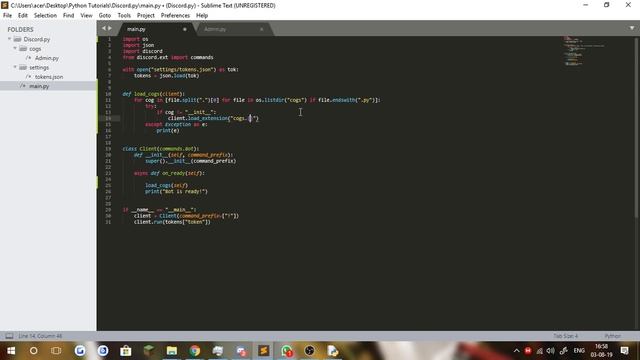640x360 pixels.
Task: Open main.py from the sidebar
Action: pos(39,86)
